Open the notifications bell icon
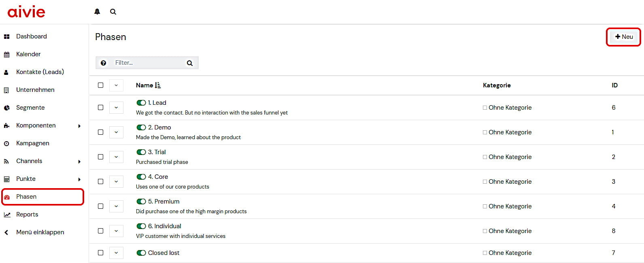 (97, 12)
